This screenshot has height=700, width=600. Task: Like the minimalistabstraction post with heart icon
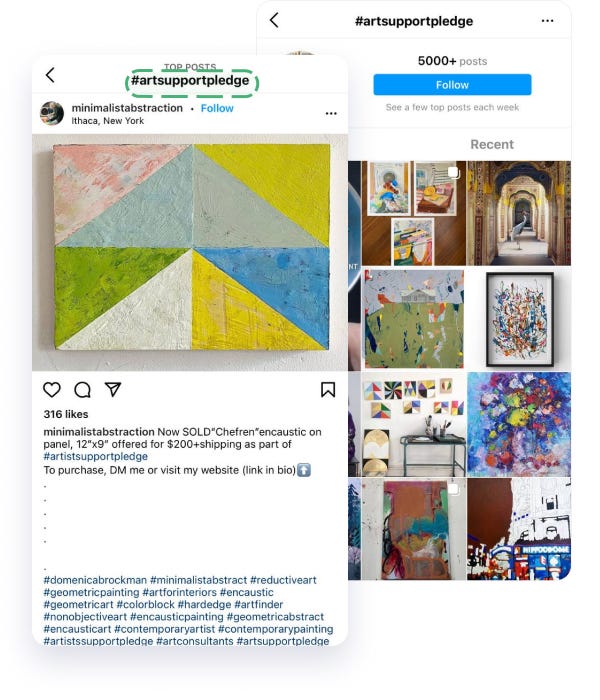(52, 390)
